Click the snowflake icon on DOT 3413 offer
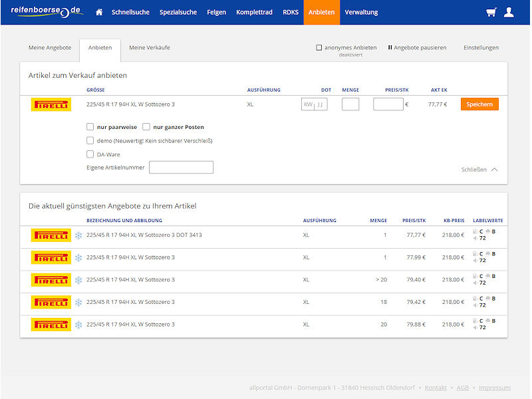Viewport: 532px width, 399px height. click(x=78, y=235)
